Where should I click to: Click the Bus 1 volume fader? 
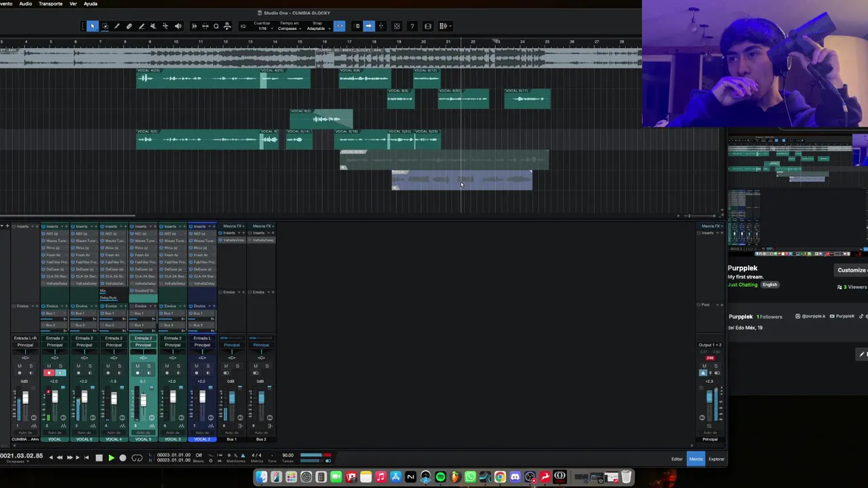[231, 398]
